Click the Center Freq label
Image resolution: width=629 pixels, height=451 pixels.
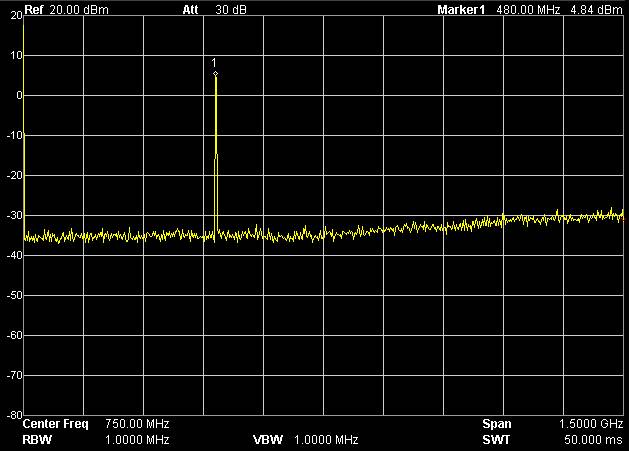click(x=55, y=424)
